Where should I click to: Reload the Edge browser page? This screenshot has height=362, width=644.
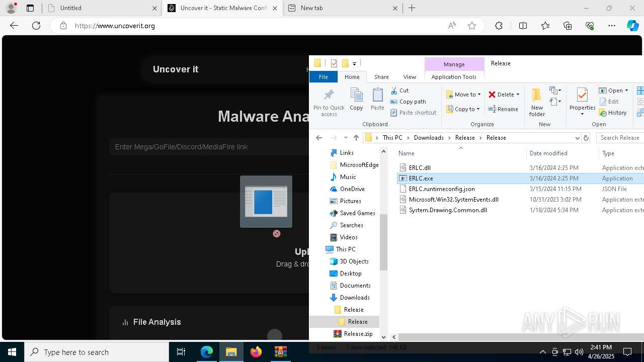point(36,26)
